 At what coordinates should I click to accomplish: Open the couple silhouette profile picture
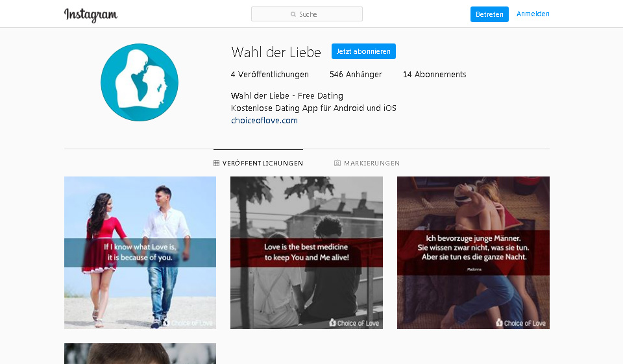click(x=140, y=82)
